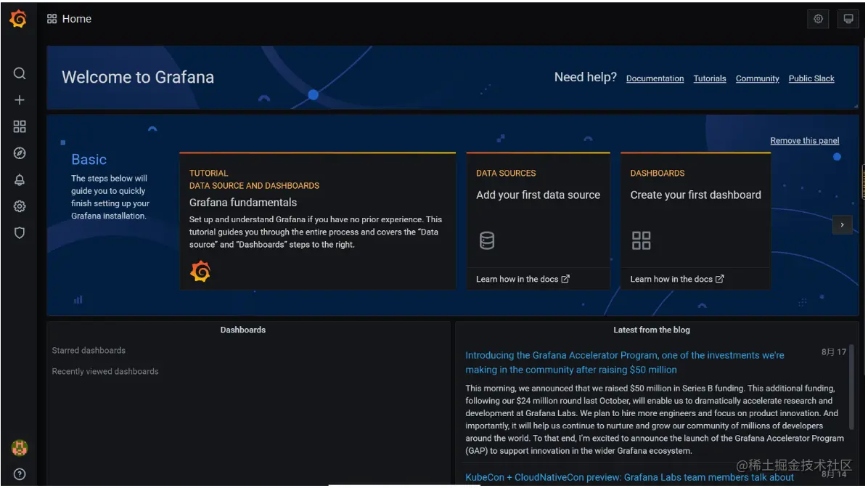The width and height of the screenshot is (868, 488).
Task: Open the Public Slack link
Action: (811, 78)
